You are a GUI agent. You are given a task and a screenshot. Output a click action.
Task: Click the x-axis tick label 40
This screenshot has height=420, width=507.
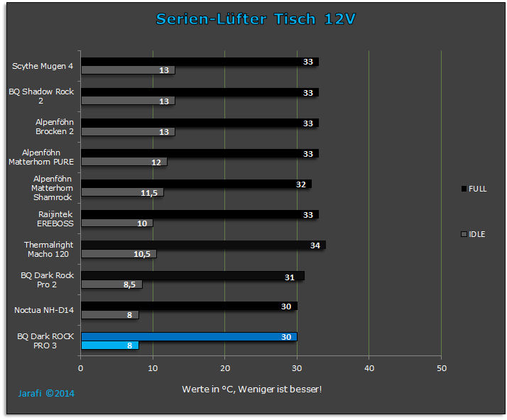coord(369,368)
